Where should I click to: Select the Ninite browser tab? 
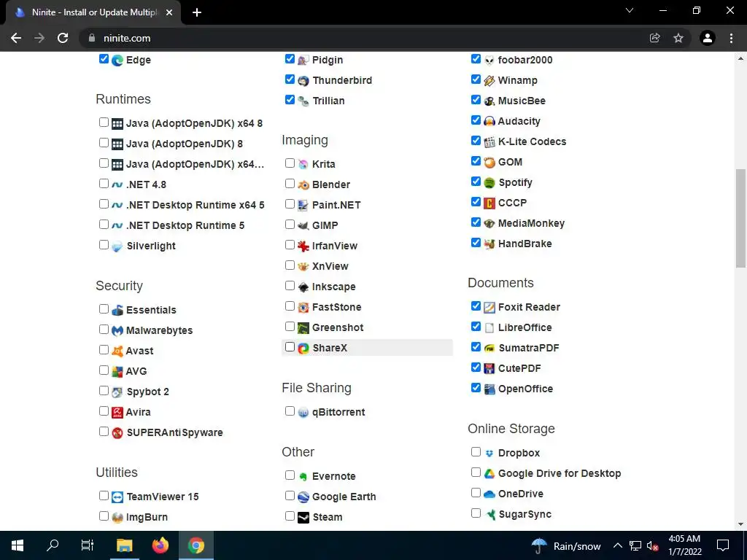[x=93, y=12]
